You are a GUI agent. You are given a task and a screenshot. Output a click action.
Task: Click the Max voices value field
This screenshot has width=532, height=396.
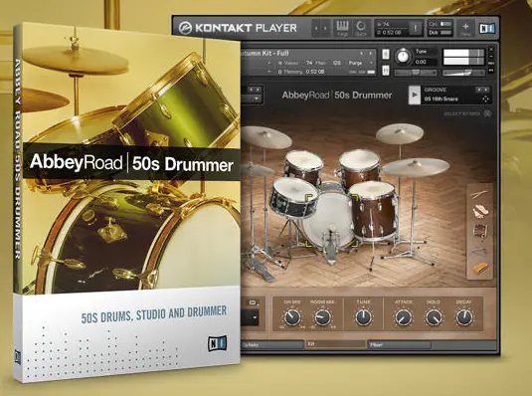pos(337,63)
